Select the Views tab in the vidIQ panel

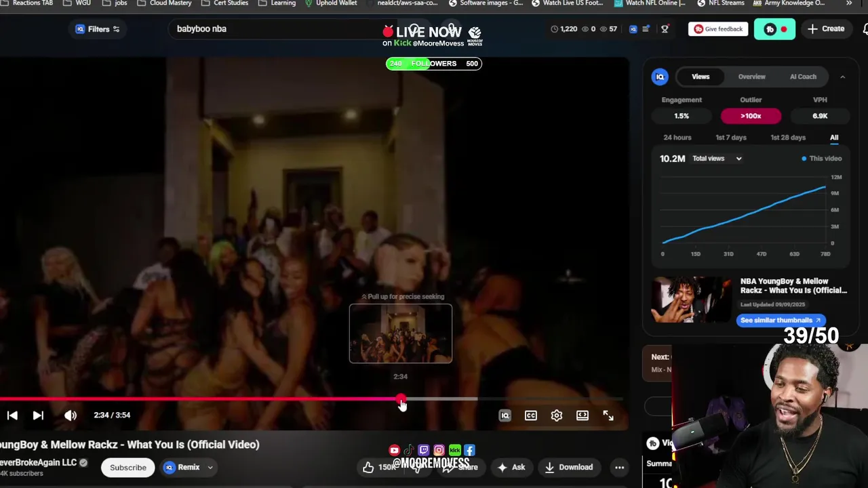[x=701, y=77]
